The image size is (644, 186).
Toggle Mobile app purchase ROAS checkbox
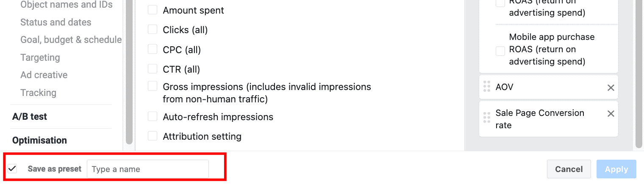[x=500, y=51]
